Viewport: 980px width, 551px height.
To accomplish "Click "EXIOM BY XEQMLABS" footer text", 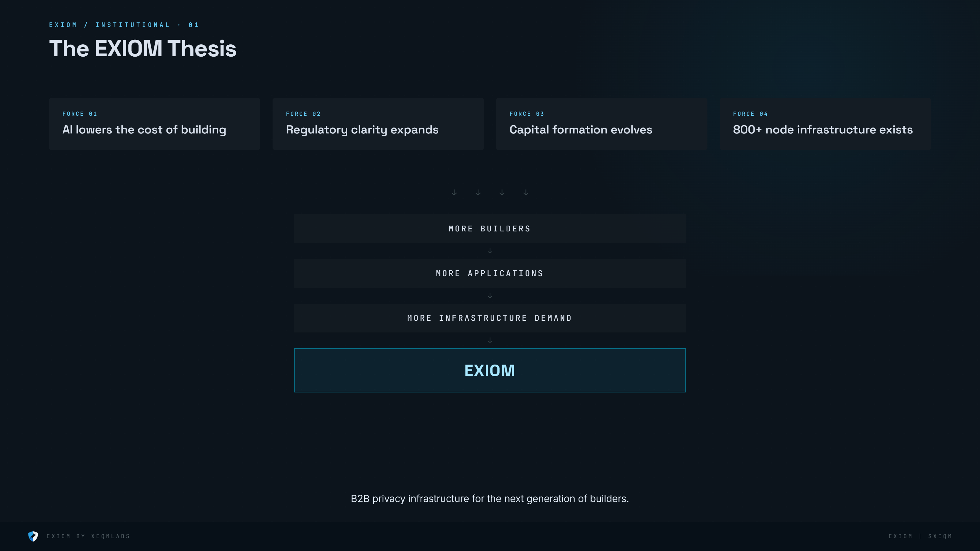I will (x=88, y=536).
